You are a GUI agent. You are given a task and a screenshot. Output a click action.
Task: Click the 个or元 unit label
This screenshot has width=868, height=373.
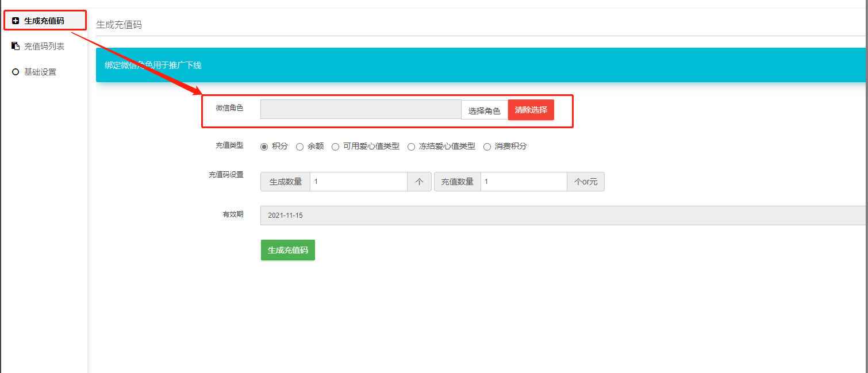(x=585, y=182)
